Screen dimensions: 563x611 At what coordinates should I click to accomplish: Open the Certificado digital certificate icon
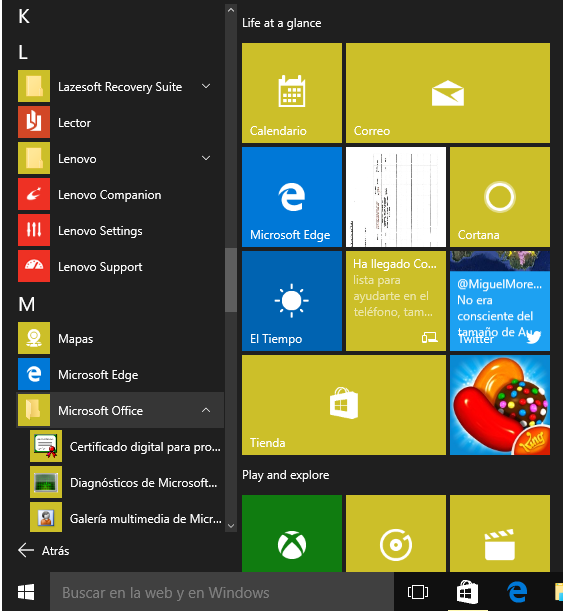pyautogui.click(x=46, y=446)
